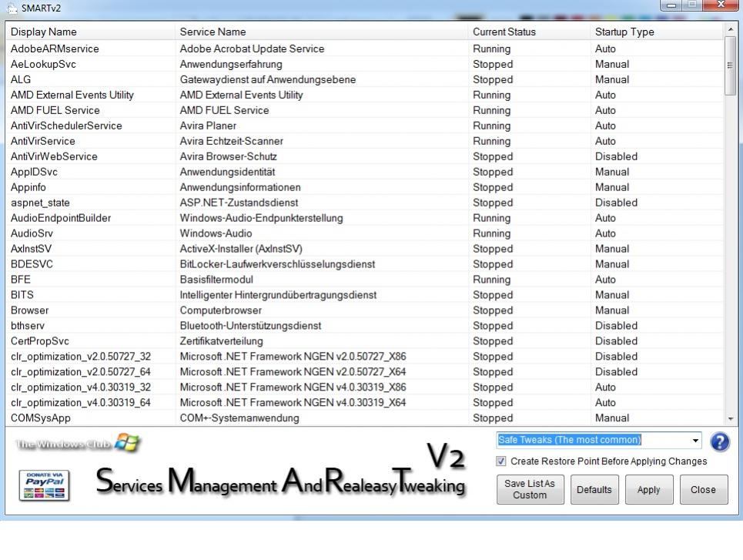Open the Safe Tweaks preset dropdown arrow
The image size is (743, 560).
point(695,440)
